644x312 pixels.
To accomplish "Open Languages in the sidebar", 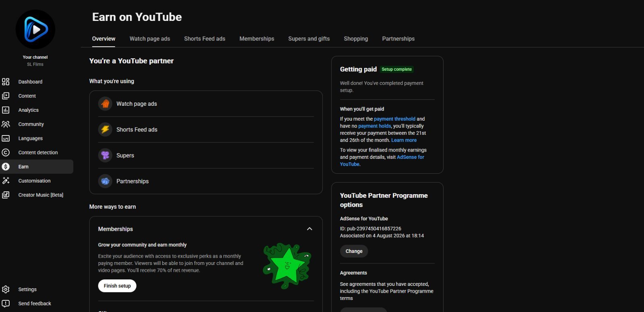I will (30, 138).
